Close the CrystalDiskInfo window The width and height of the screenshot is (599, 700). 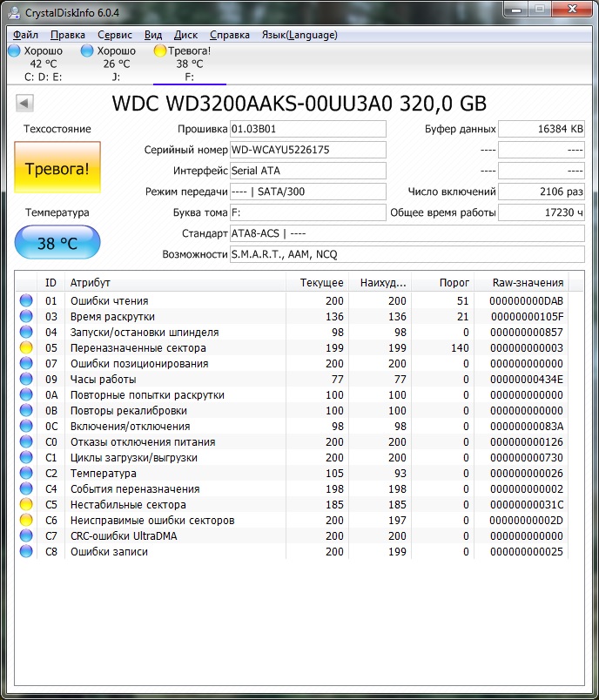click(573, 10)
